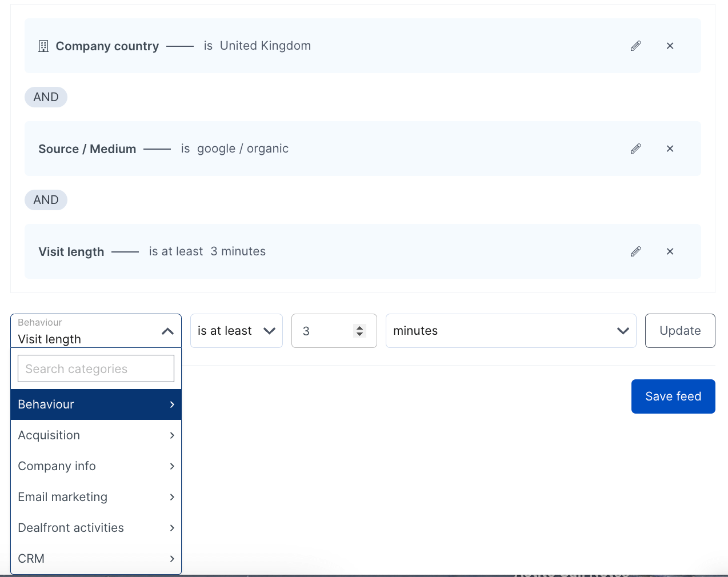Click the chevron on the Email marketing row

click(x=171, y=497)
